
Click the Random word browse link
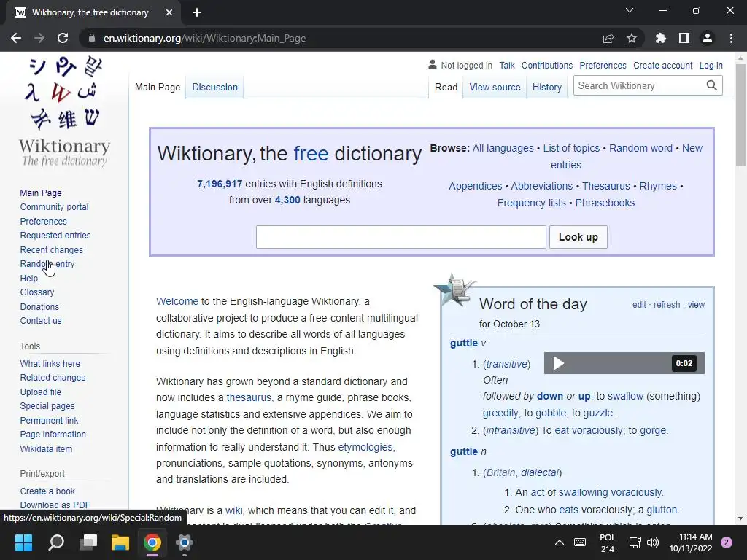640,148
